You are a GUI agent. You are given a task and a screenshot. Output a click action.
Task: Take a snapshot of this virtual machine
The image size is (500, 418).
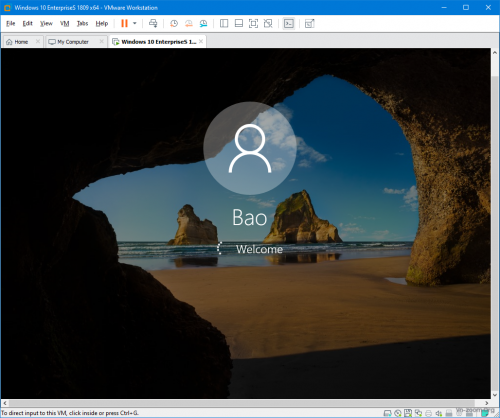pyautogui.click(x=174, y=23)
